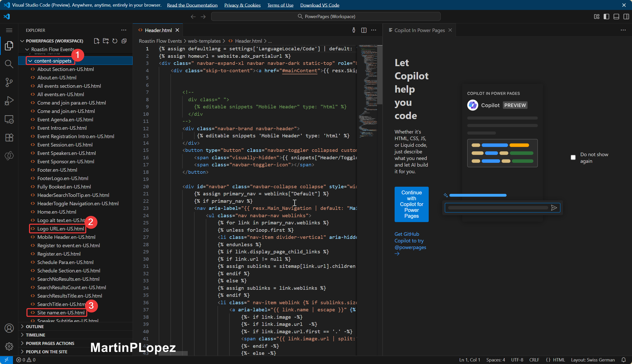The width and height of the screenshot is (632, 364).
Task: Select the Copilot In Power Pages tab
Action: 419,30
